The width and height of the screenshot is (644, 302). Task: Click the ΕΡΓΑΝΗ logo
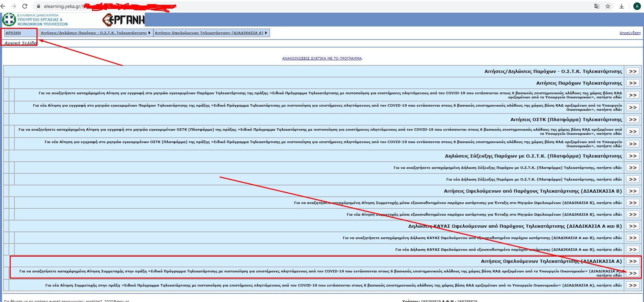124,20
